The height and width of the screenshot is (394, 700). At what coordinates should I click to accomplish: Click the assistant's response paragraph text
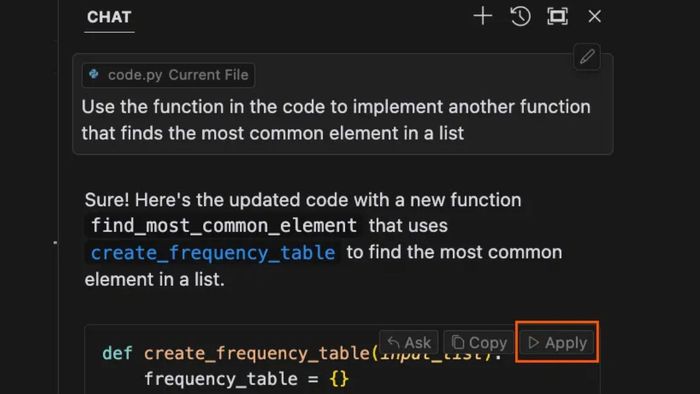click(323, 239)
